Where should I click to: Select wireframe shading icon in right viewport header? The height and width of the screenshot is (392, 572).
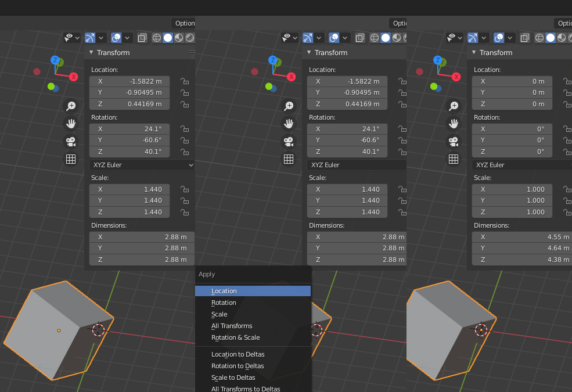point(539,38)
